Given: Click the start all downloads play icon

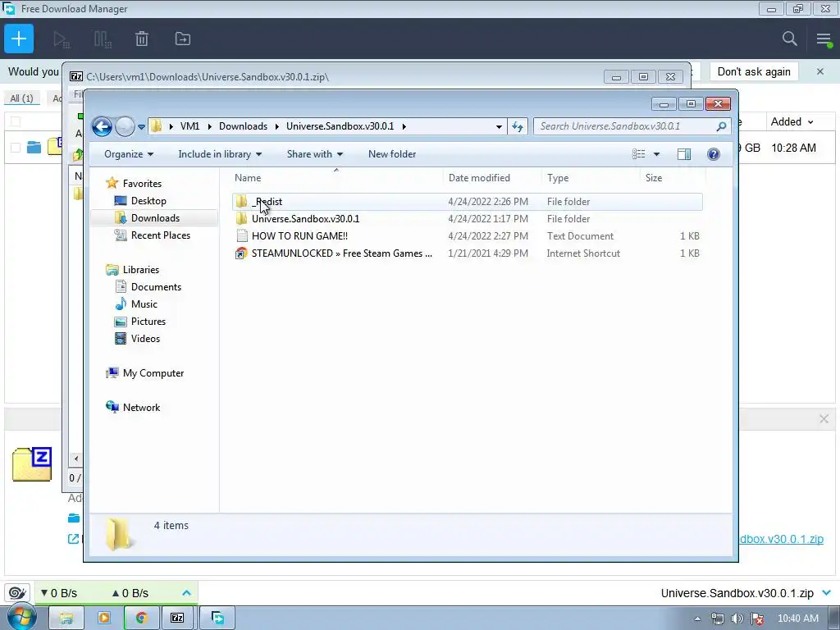Looking at the screenshot, I should (x=62, y=39).
